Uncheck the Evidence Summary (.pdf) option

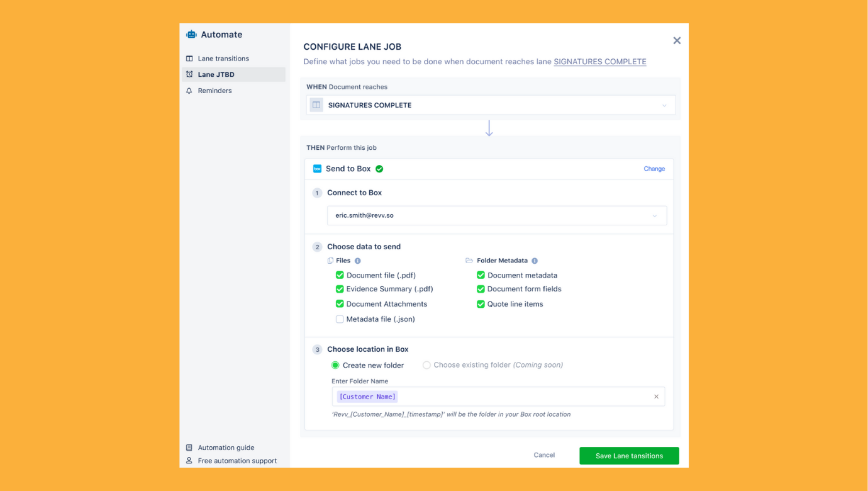point(340,289)
